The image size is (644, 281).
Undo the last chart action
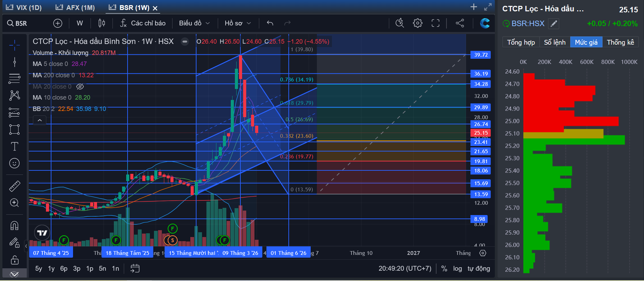pos(270,23)
